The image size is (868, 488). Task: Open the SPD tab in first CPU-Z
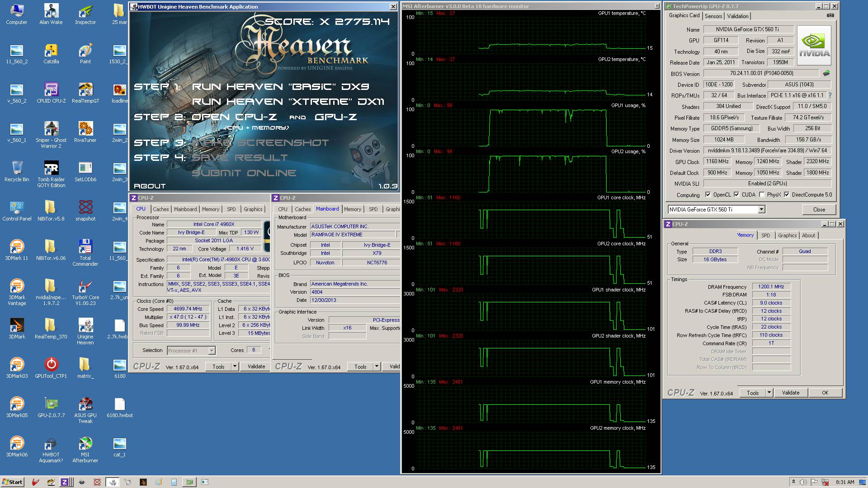(x=231, y=209)
